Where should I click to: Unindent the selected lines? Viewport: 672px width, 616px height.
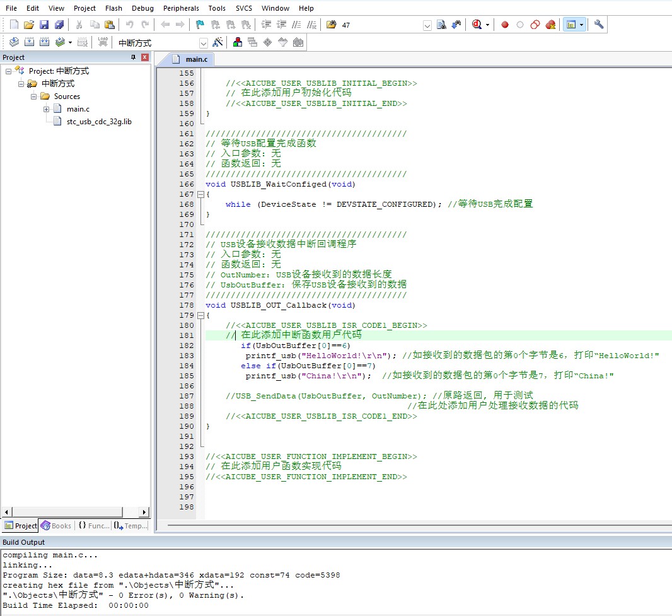281,25
